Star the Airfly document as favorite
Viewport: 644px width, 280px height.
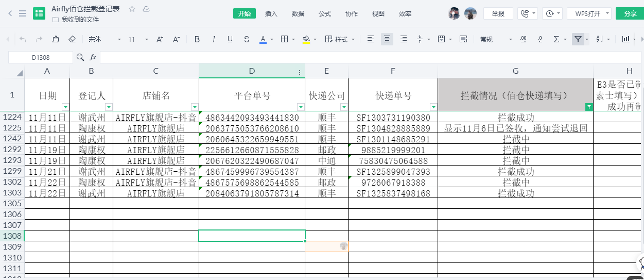point(132,9)
